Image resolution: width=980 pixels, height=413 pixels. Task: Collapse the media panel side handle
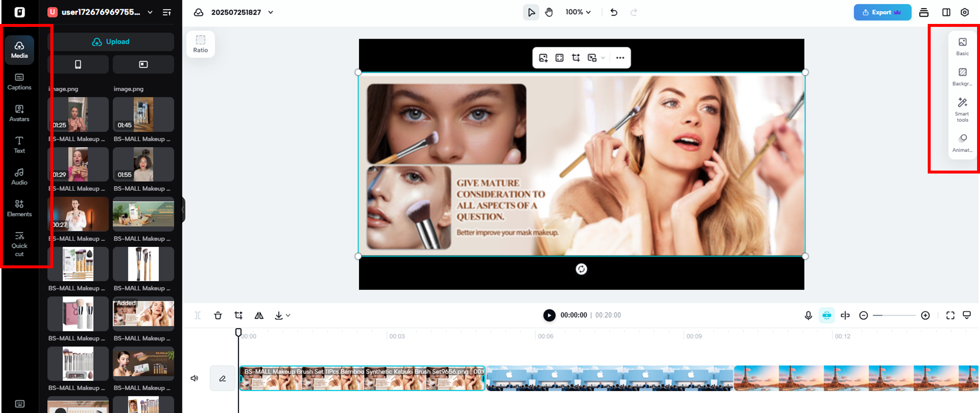point(183,210)
